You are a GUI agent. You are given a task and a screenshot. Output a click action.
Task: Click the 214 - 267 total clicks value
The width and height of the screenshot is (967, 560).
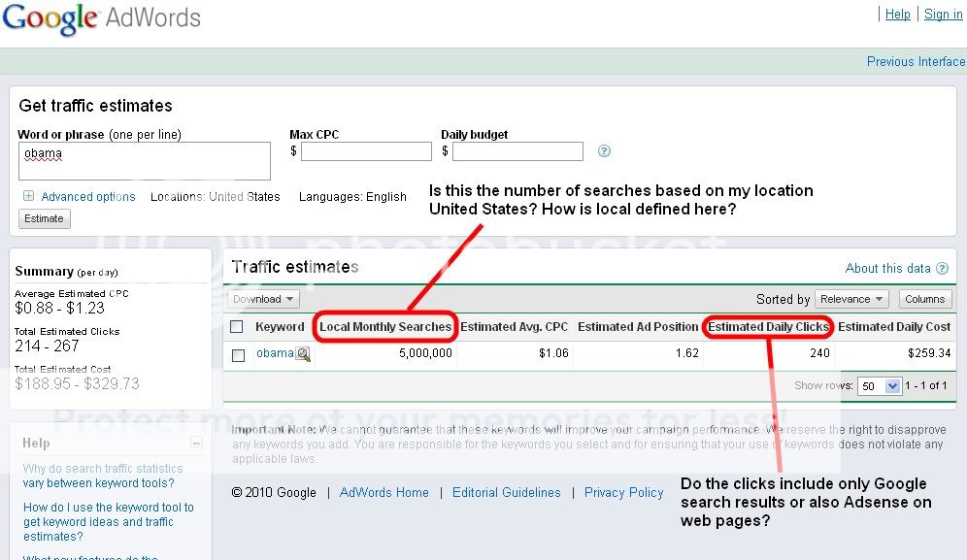(47, 346)
